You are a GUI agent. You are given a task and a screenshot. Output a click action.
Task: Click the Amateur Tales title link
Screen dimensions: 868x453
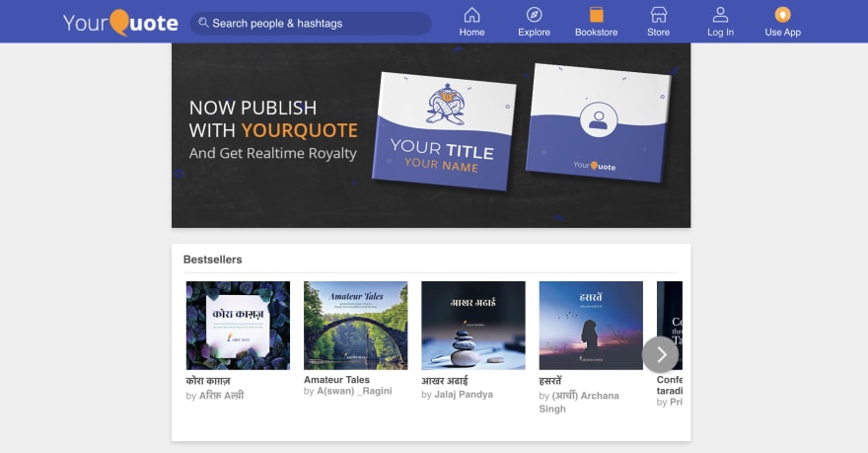pos(336,379)
